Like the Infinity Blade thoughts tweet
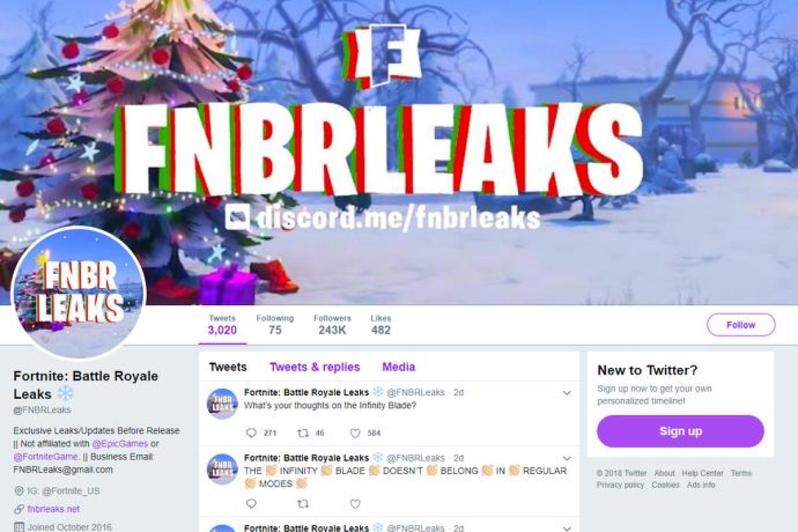798x532 pixels. click(x=355, y=433)
